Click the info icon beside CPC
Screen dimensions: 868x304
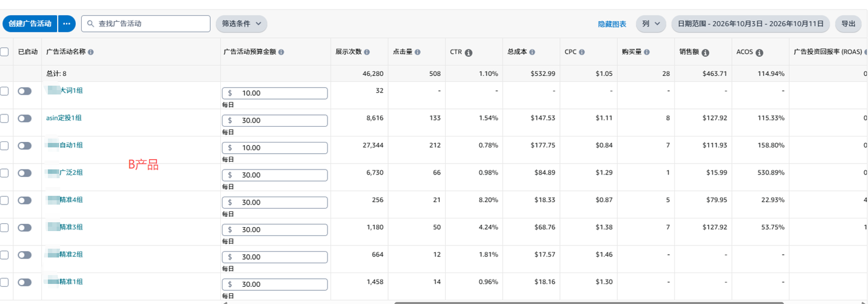coord(582,52)
